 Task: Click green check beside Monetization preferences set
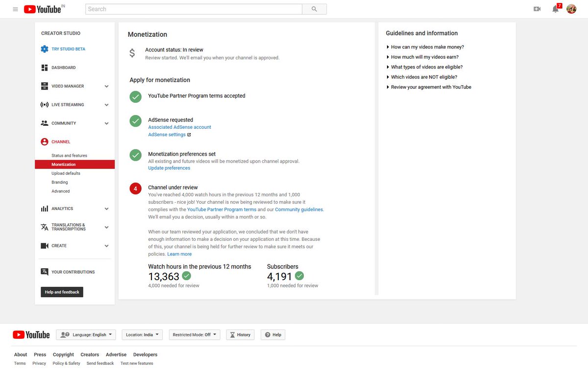[x=136, y=155]
